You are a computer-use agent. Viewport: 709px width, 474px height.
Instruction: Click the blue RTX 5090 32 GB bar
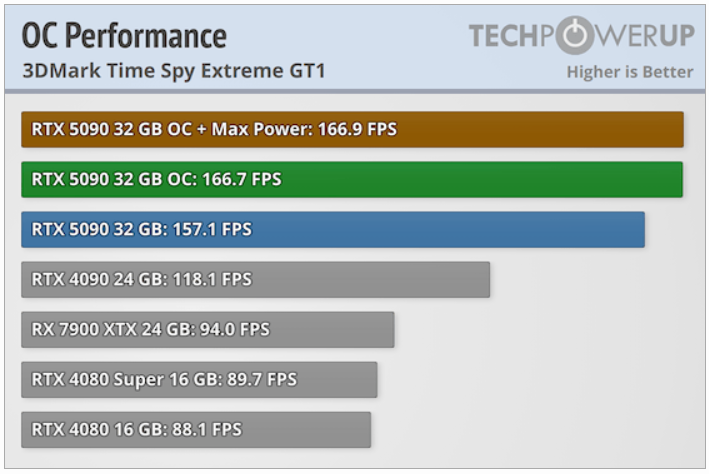[x=333, y=229]
